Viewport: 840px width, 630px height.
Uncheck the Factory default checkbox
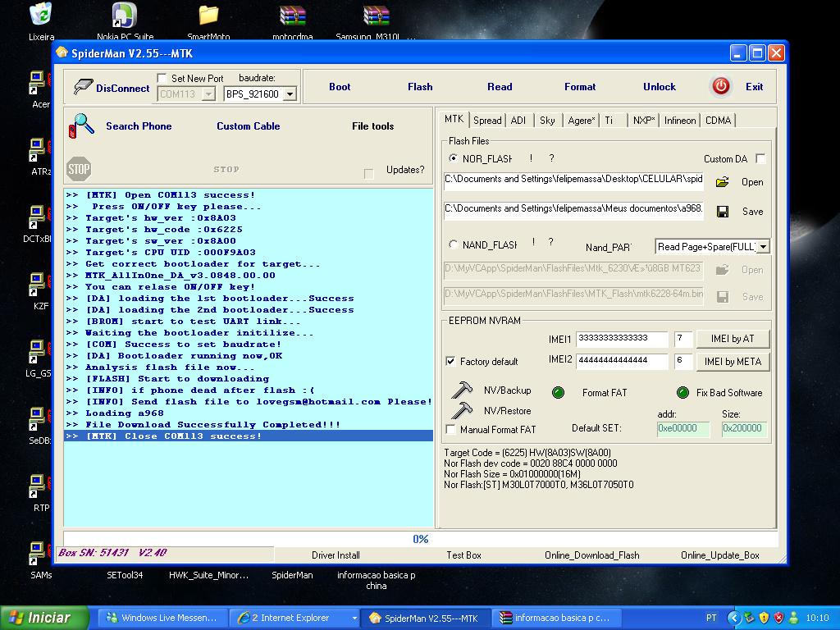[450, 361]
